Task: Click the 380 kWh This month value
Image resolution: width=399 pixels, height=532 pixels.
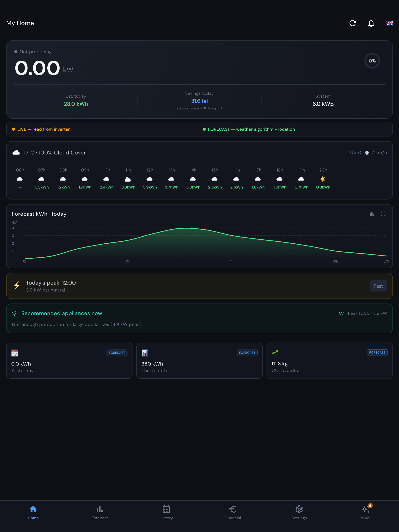Action: (152, 364)
